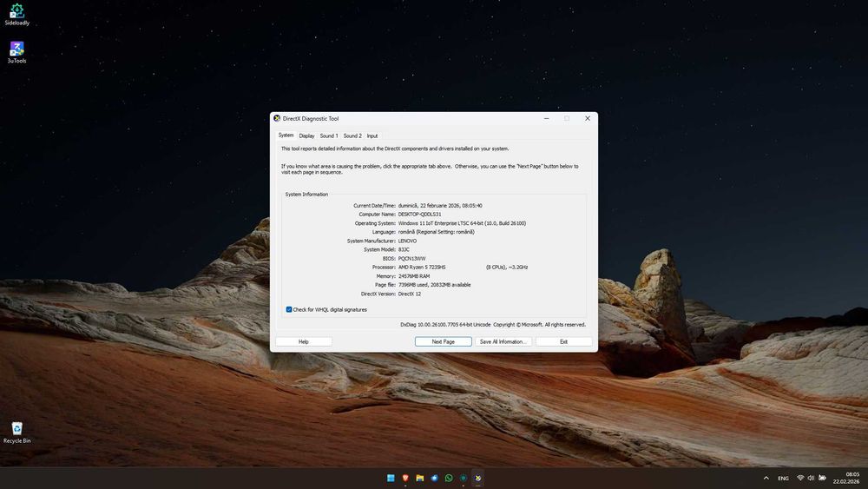This screenshot has width=868, height=489.
Task: Select the Recycle Bin desktop icon
Action: (x=16, y=433)
